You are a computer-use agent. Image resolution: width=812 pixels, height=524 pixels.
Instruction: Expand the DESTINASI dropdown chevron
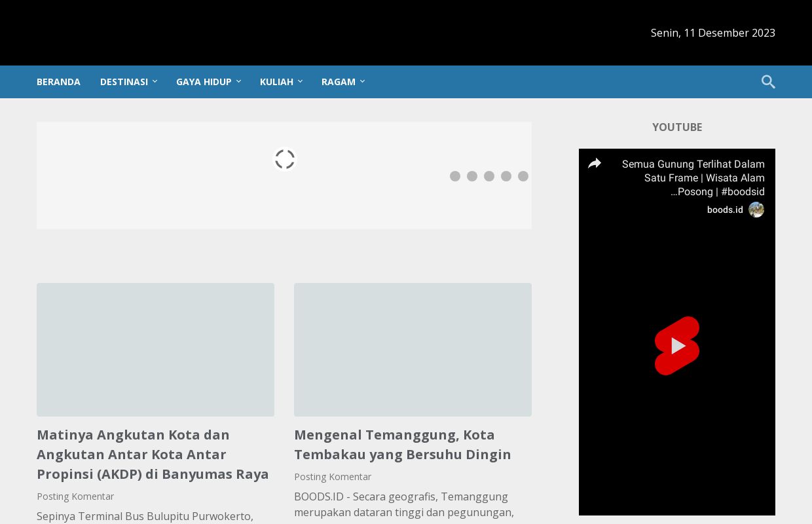pos(155,81)
